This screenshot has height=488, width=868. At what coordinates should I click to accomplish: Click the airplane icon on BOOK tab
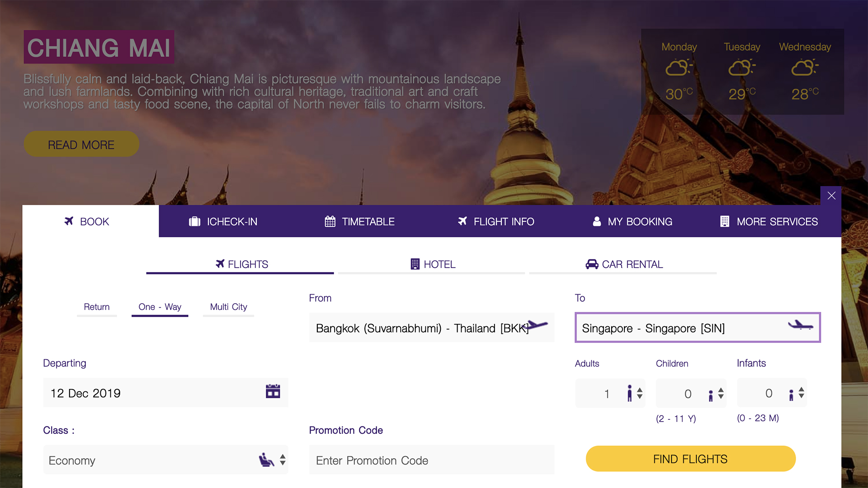69,221
